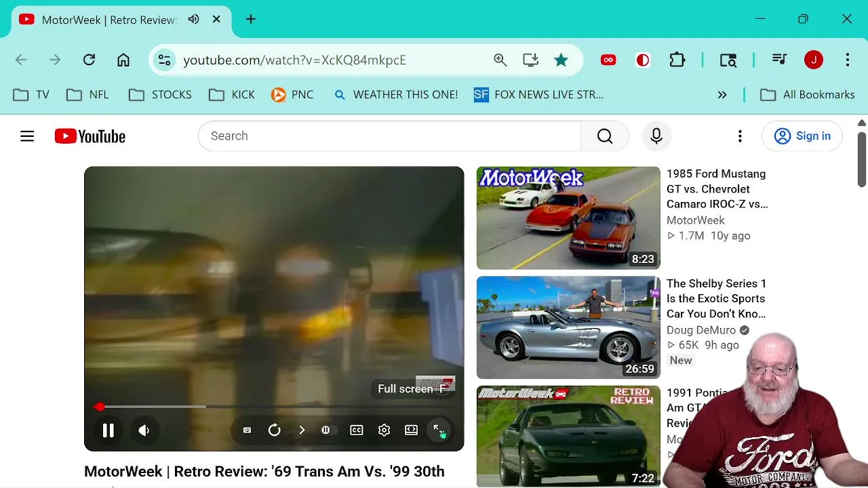Open the red infinity extension
The height and width of the screenshot is (488, 868).
[x=608, y=60]
